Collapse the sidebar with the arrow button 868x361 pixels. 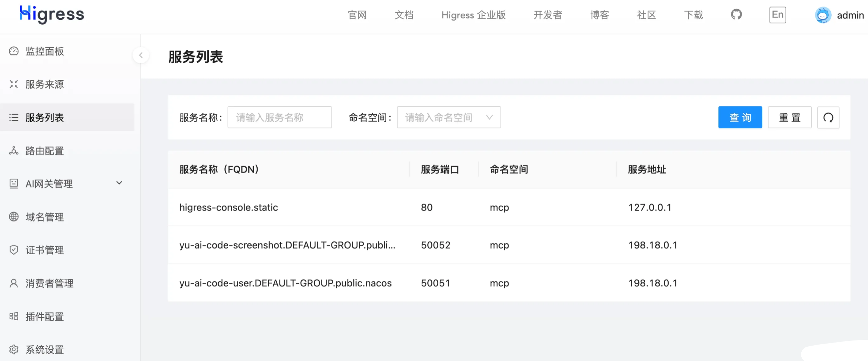141,55
